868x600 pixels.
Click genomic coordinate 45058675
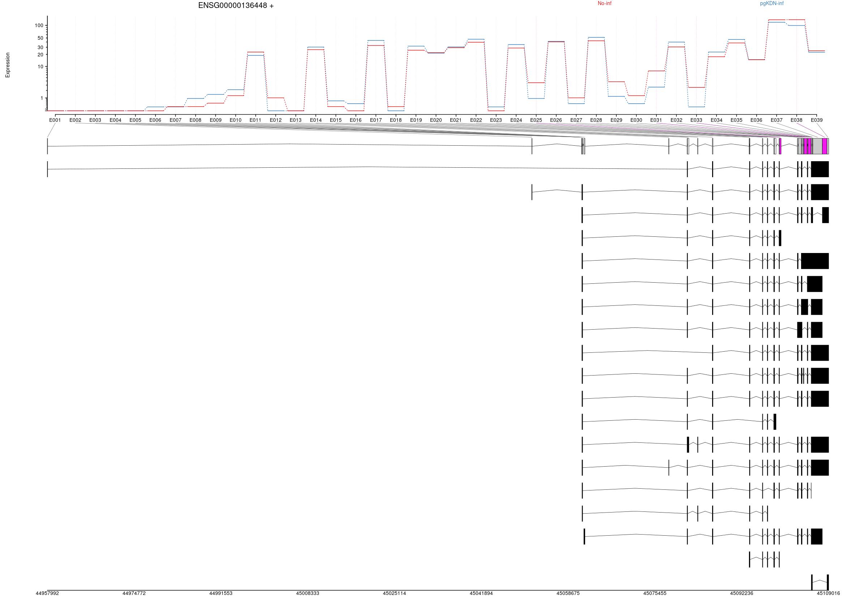tap(568, 593)
